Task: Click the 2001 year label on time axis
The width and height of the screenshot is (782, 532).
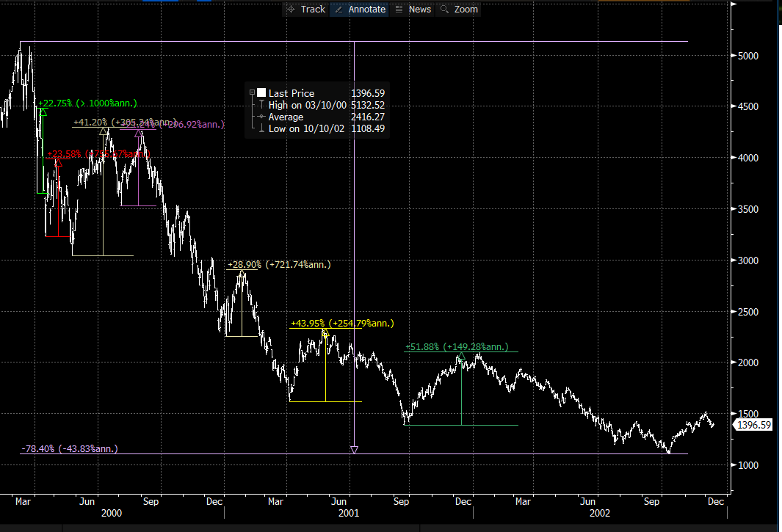Action: point(349,513)
